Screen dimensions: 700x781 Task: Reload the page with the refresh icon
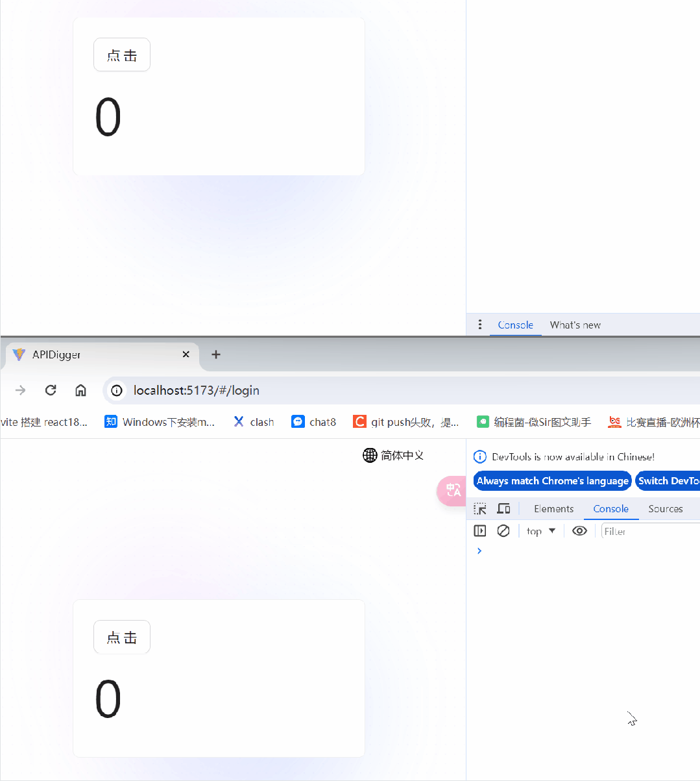pos(51,390)
